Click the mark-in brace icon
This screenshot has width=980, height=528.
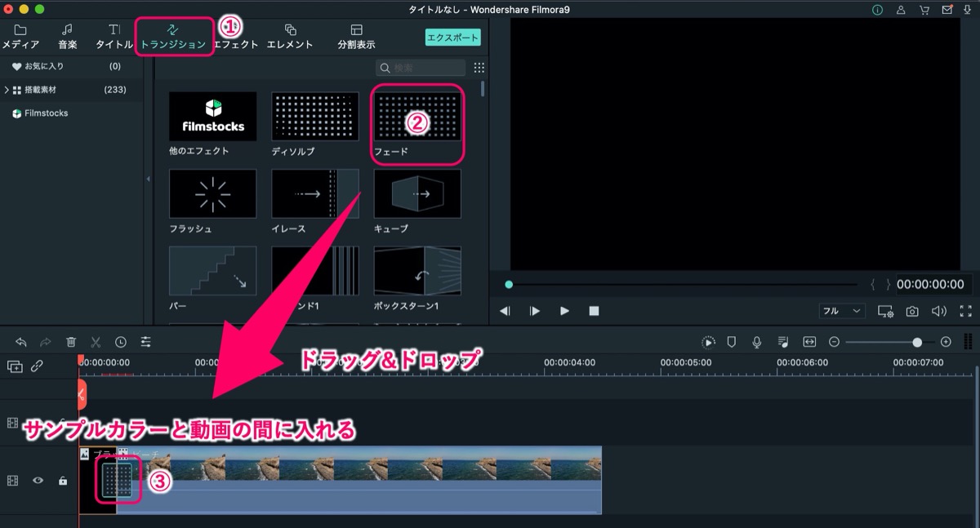(873, 285)
